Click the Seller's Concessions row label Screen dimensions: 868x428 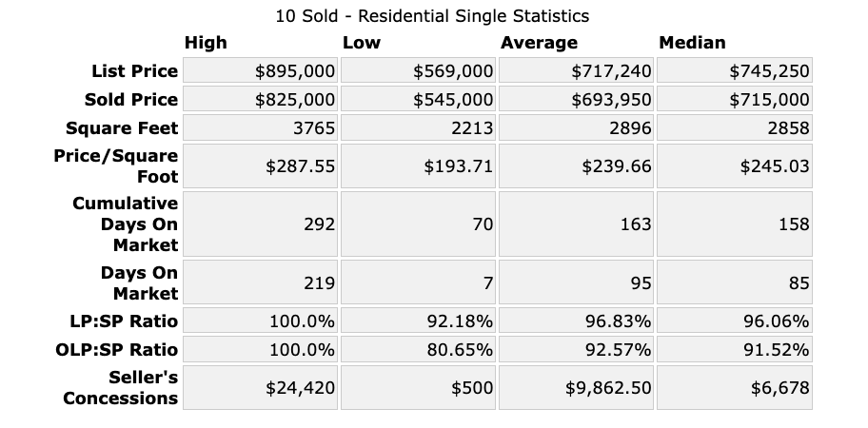click(x=121, y=387)
